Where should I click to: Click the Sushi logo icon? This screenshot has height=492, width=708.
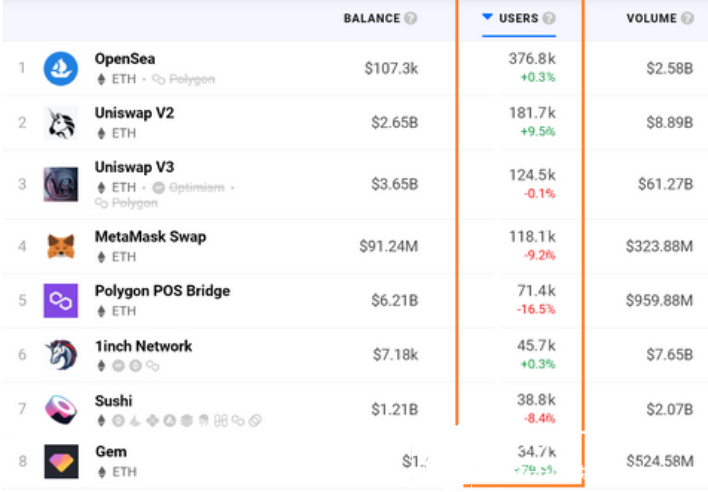pos(61,409)
